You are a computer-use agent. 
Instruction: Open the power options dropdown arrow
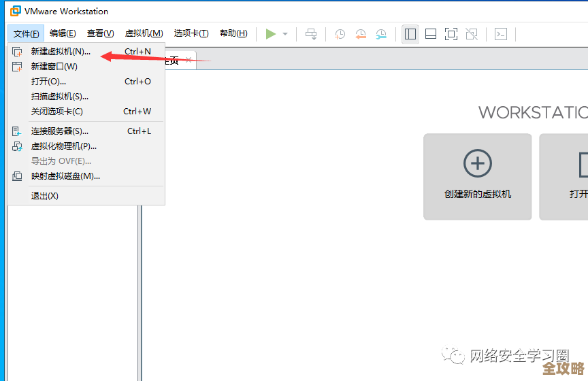point(285,34)
